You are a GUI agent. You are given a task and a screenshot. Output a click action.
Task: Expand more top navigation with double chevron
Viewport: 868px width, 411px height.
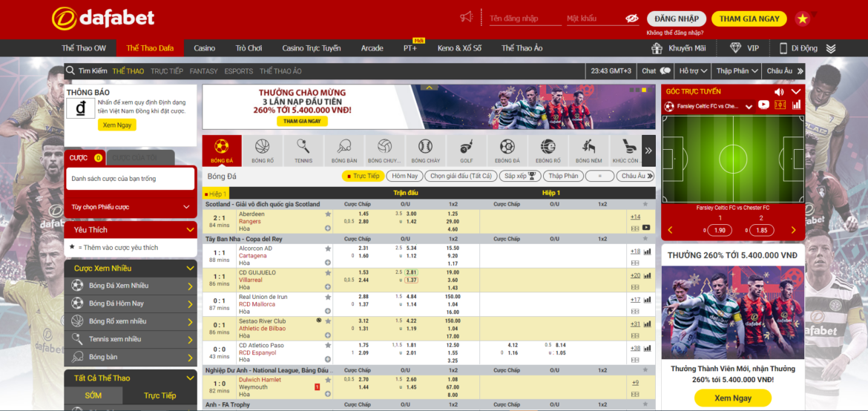(x=831, y=48)
